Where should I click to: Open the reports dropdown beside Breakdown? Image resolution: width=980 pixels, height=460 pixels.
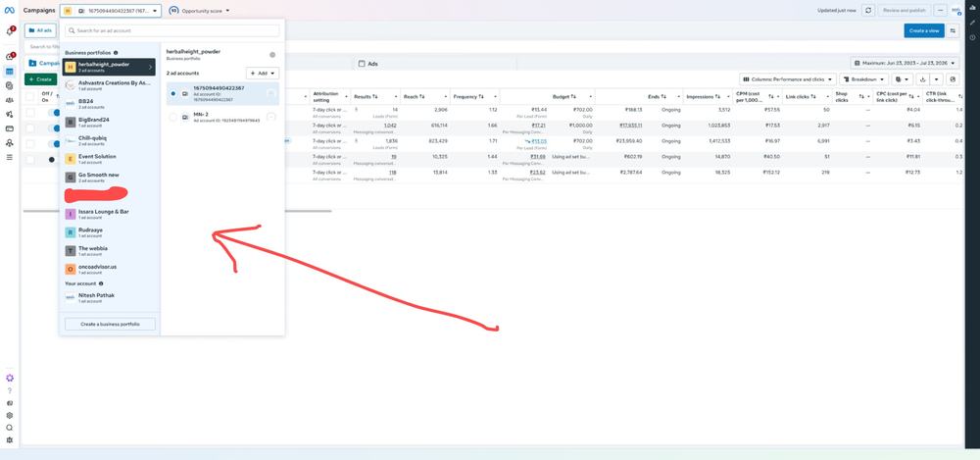tap(902, 79)
